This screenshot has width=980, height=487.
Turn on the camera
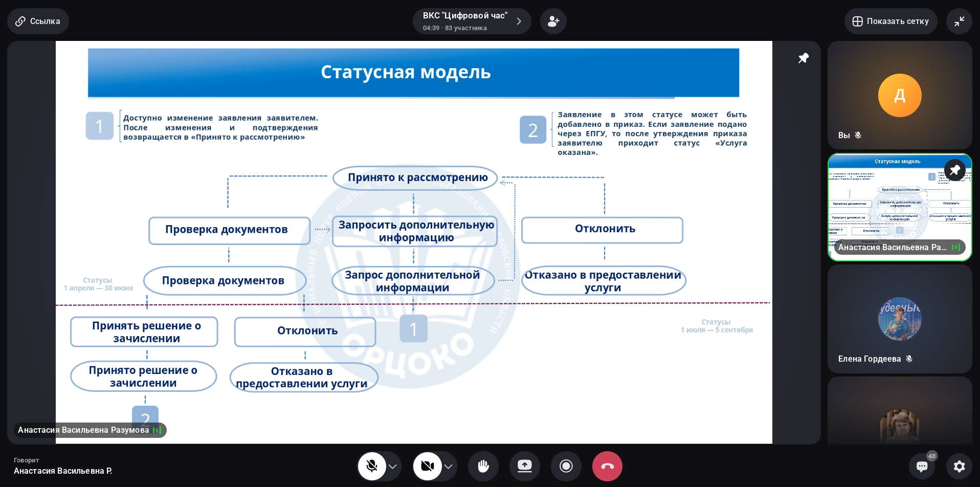pyautogui.click(x=427, y=466)
